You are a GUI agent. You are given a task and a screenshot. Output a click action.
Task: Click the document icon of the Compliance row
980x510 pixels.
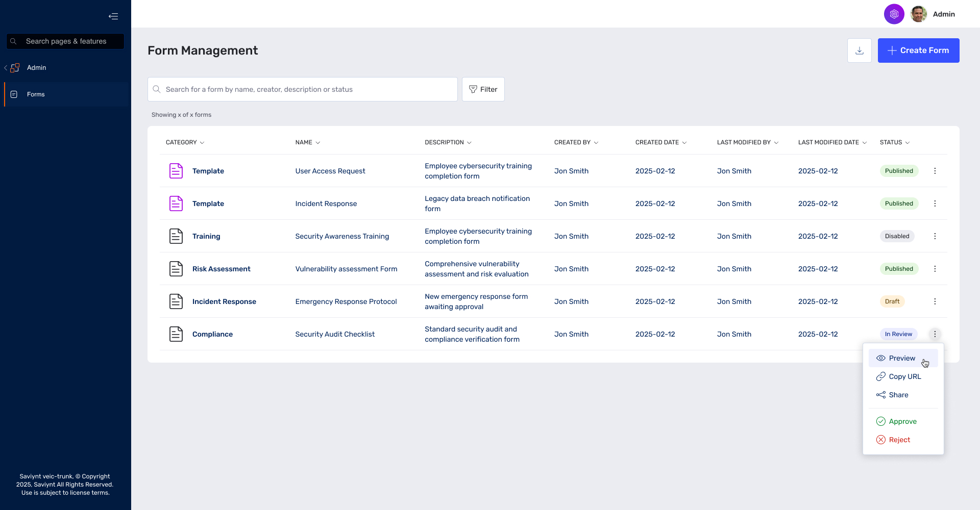pyautogui.click(x=176, y=334)
